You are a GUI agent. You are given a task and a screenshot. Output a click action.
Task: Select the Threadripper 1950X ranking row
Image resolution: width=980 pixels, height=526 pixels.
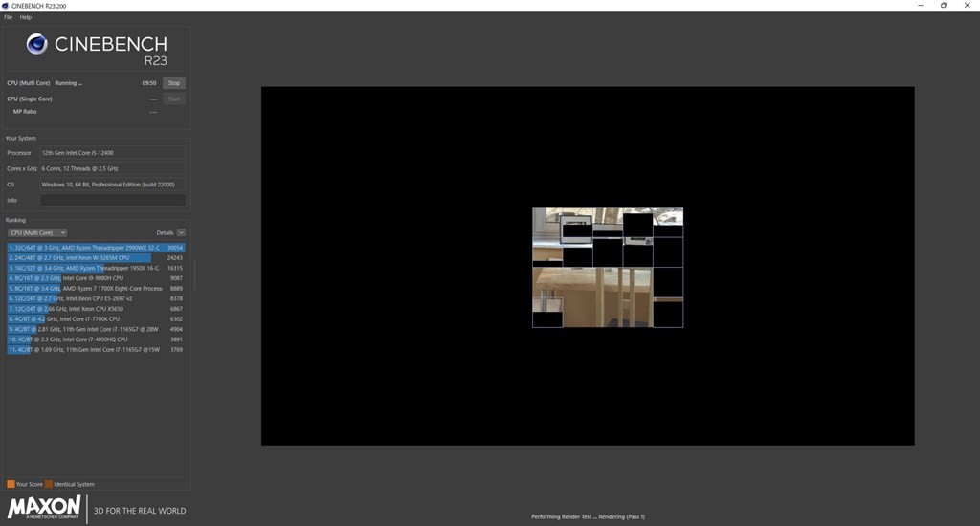coord(96,268)
